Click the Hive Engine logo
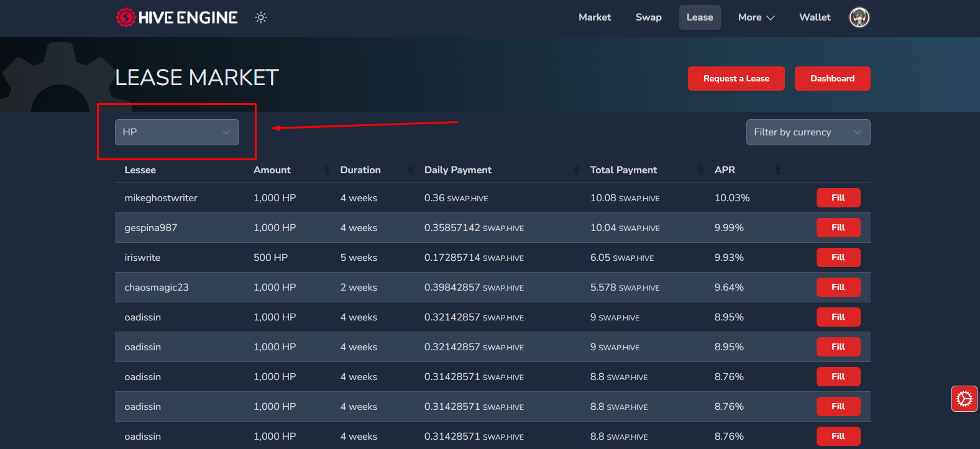Screen dimensions: 980x449 pos(177,17)
